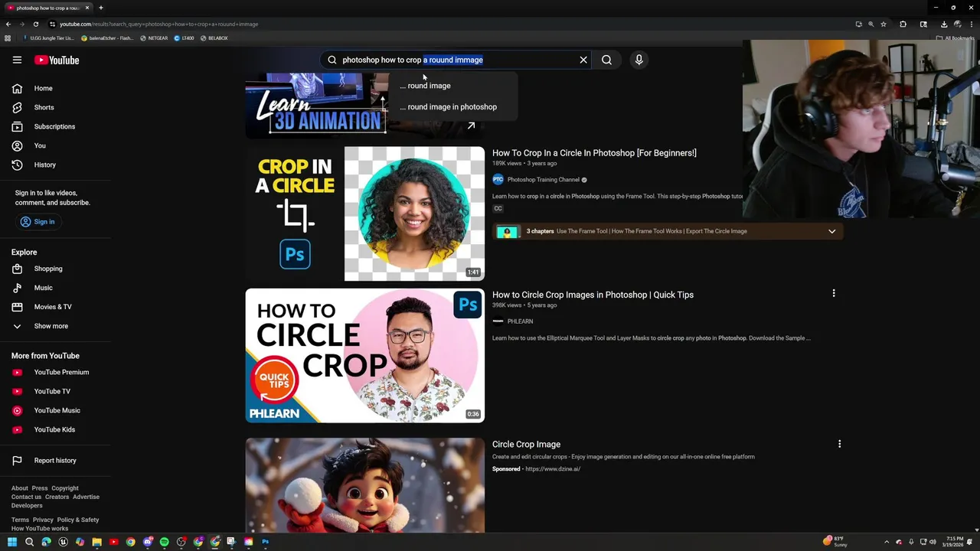Clear the search box with the X
This screenshot has height=551, width=980.
pos(583,60)
